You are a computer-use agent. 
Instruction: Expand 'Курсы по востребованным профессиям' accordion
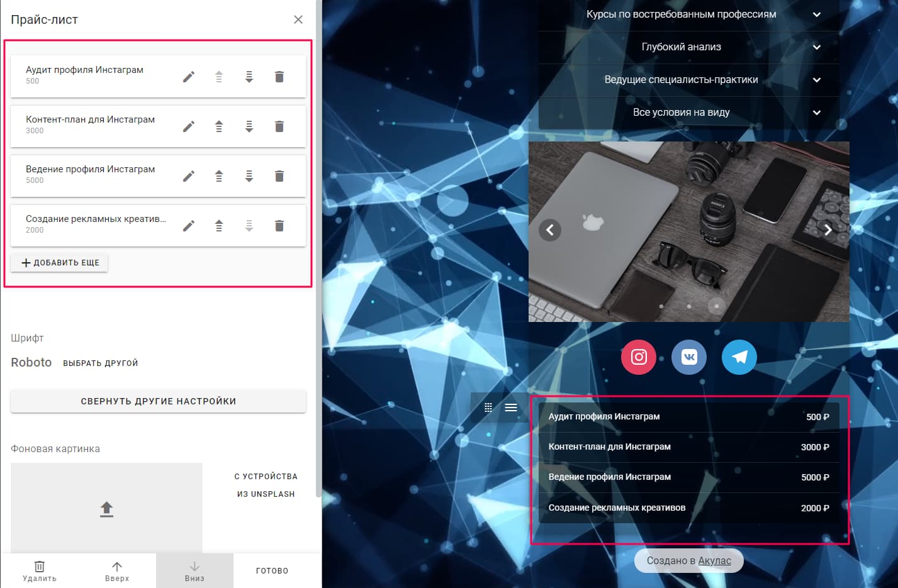point(816,14)
